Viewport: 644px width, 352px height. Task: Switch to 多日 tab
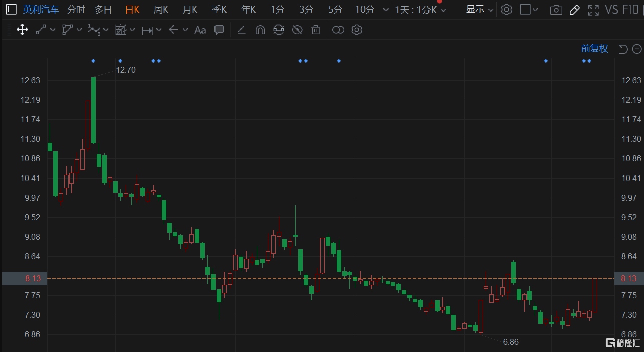coord(103,9)
